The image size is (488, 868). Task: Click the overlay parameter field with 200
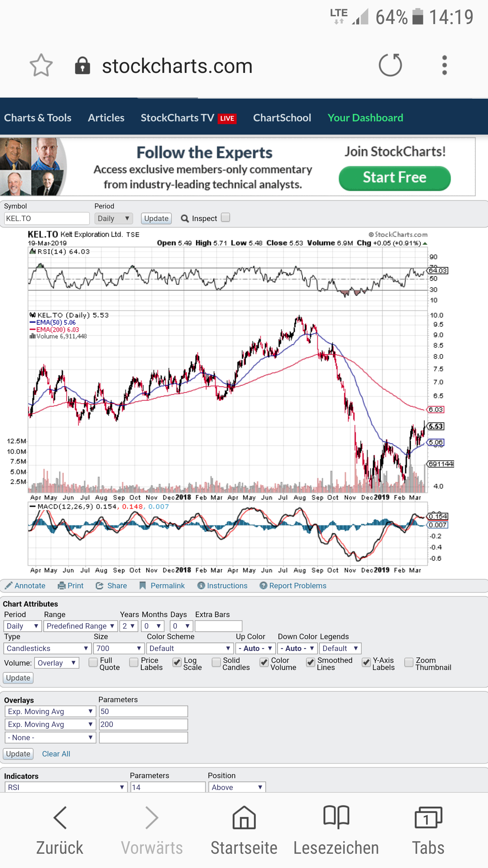143,724
